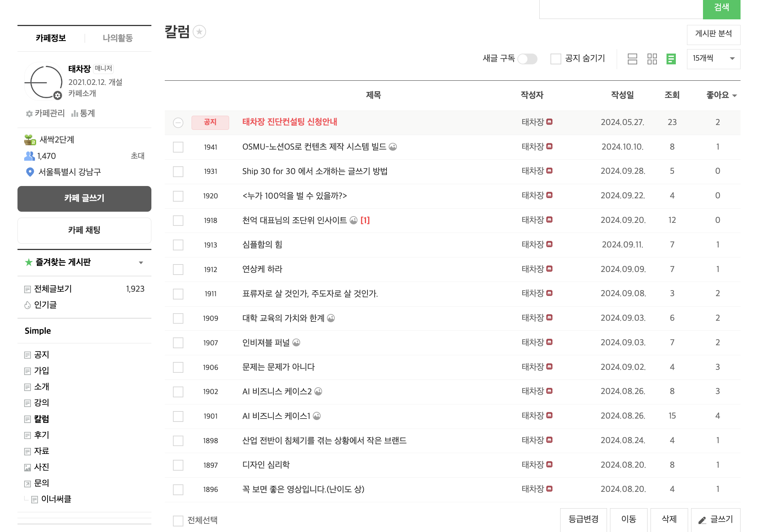Viewport: 761px width, 532px height.
Task: Switch to the album grid view icon
Action: pos(652,59)
